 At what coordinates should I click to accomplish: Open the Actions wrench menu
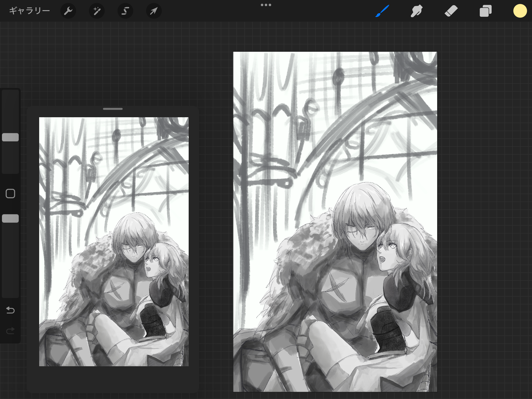pos(68,11)
